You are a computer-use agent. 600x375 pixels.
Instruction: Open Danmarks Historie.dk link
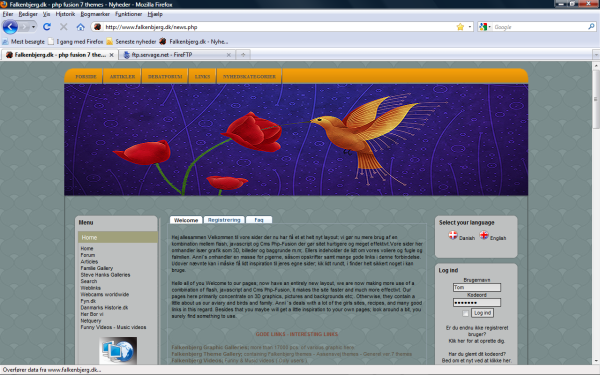pos(104,308)
